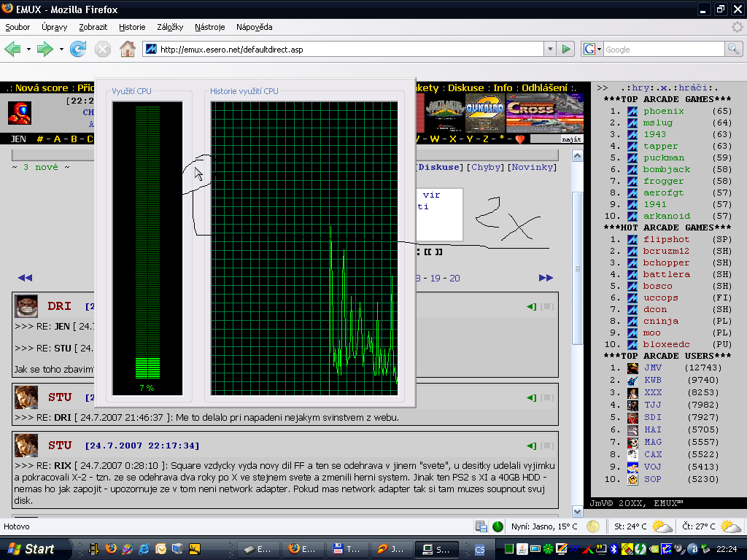Open the Nástroje menu

click(209, 27)
